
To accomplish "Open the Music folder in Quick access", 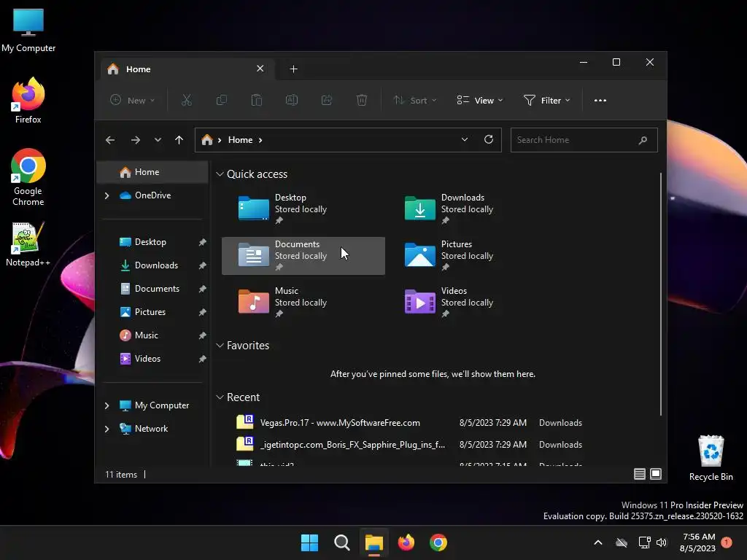I will (x=303, y=303).
